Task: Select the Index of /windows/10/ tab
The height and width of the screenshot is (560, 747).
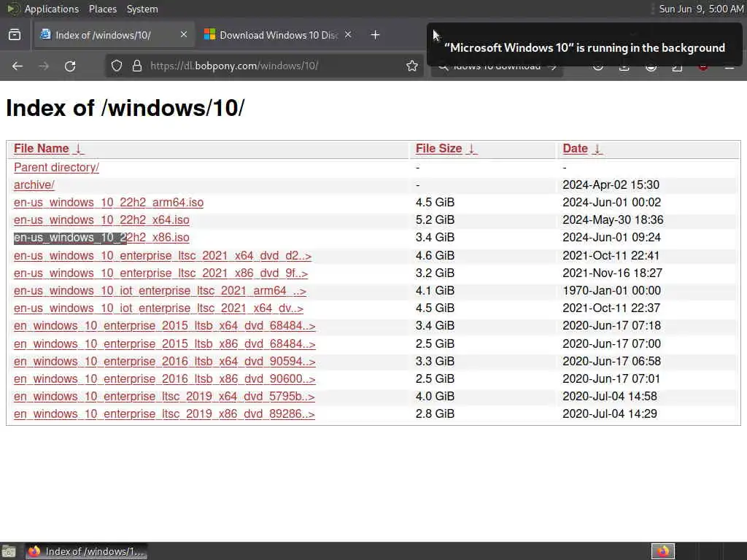Action: pyautogui.click(x=113, y=35)
